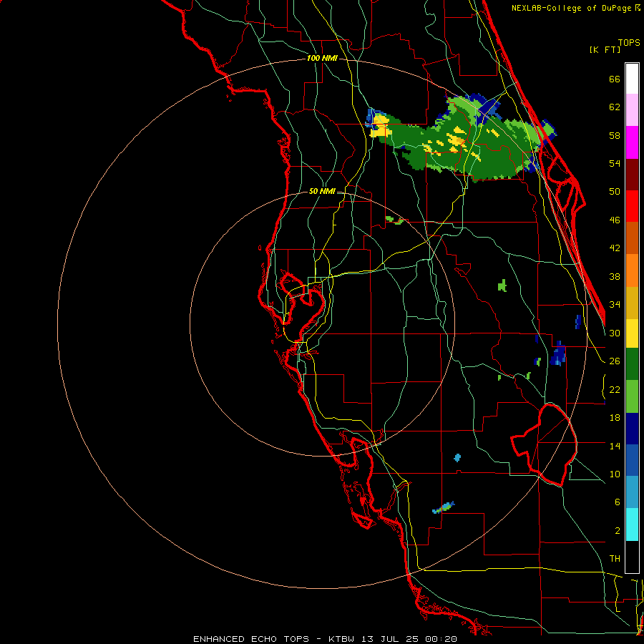Click the 22 value on the legend
The height and width of the screenshot is (644, 644).
coord(615,389)
